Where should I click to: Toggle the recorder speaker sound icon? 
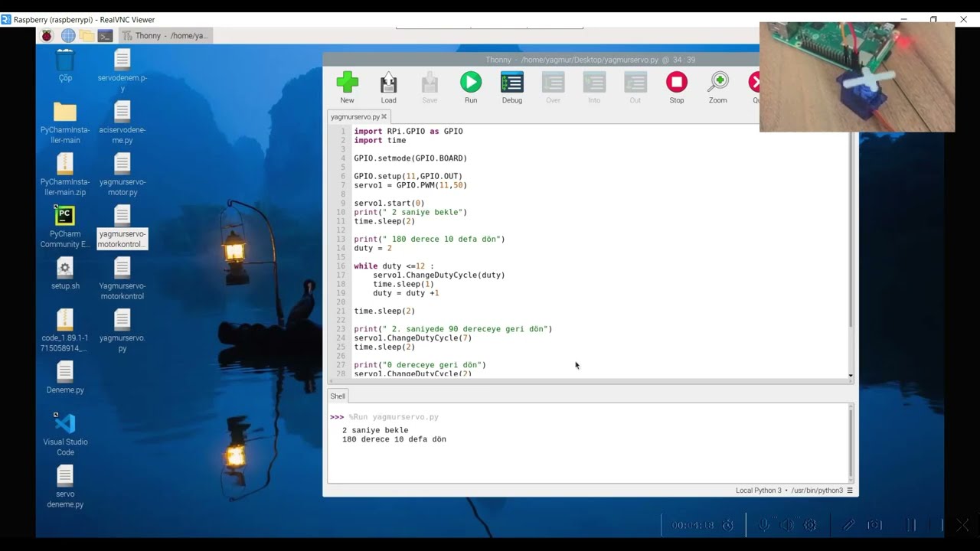[787, 525]
